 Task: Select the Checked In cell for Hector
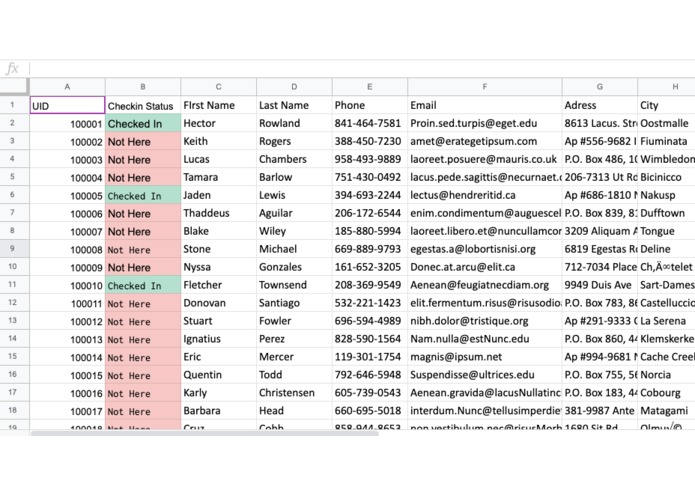coord(143,123)
